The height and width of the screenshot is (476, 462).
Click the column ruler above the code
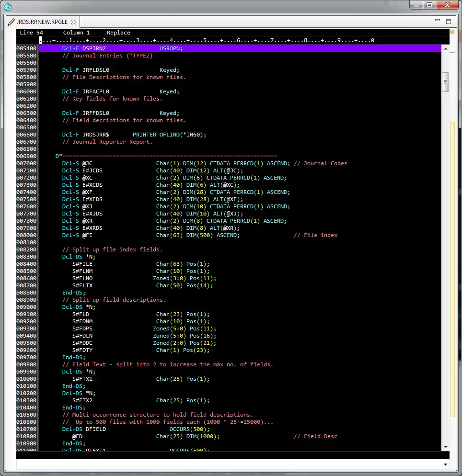[x=206, y=40]
